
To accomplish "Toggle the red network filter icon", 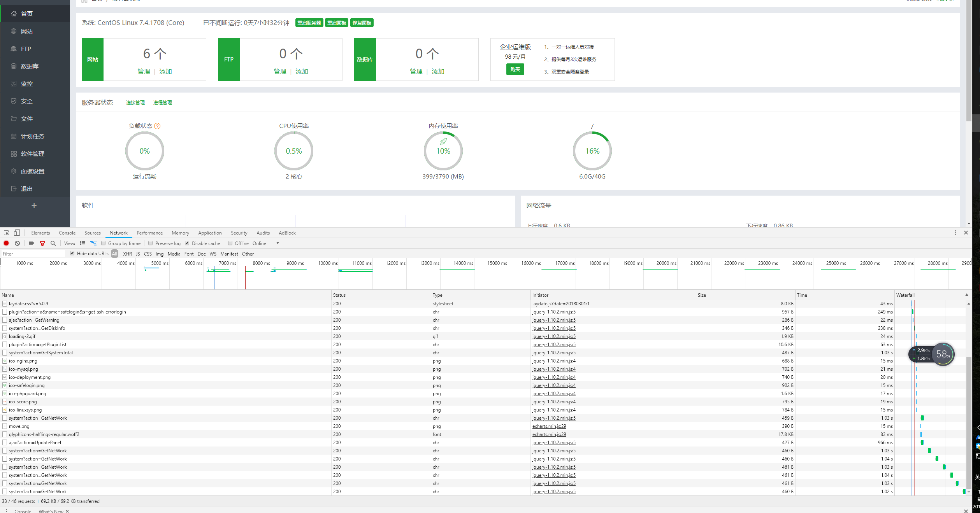I will (x=42, y=243).
